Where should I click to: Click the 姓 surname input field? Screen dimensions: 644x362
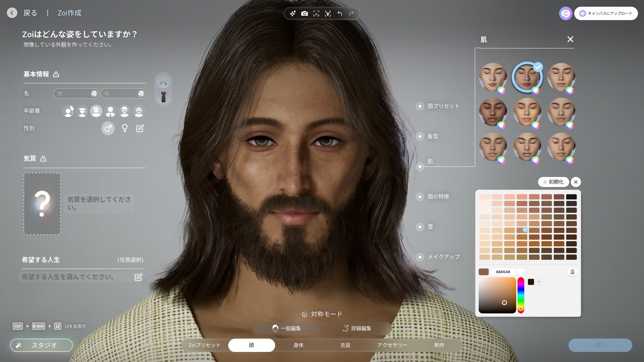pos(76,94)
